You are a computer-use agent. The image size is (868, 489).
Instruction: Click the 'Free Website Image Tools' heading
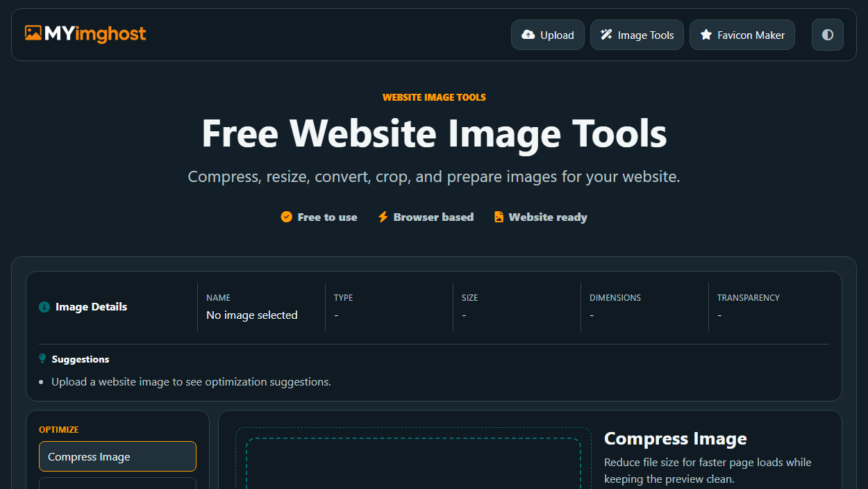434,133
